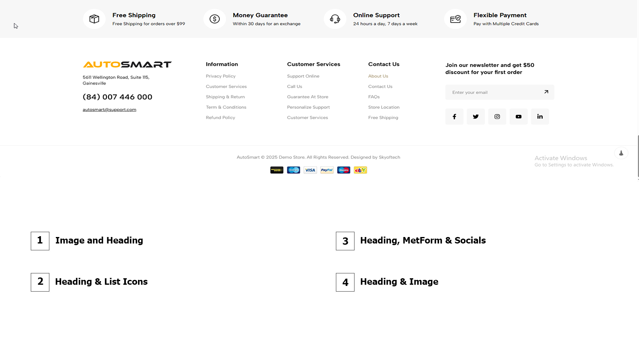Viewport: 639px width, 364px height.
Task: Open the Shipping & Return link
Action: pos(225,97)
